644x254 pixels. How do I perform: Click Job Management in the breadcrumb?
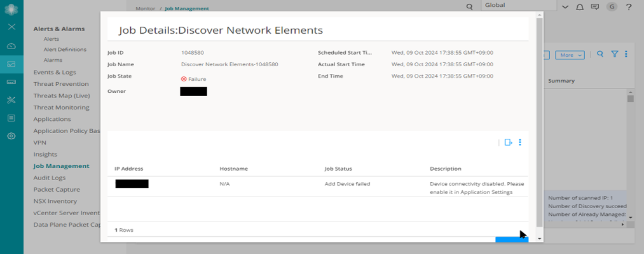coord(187,8)
